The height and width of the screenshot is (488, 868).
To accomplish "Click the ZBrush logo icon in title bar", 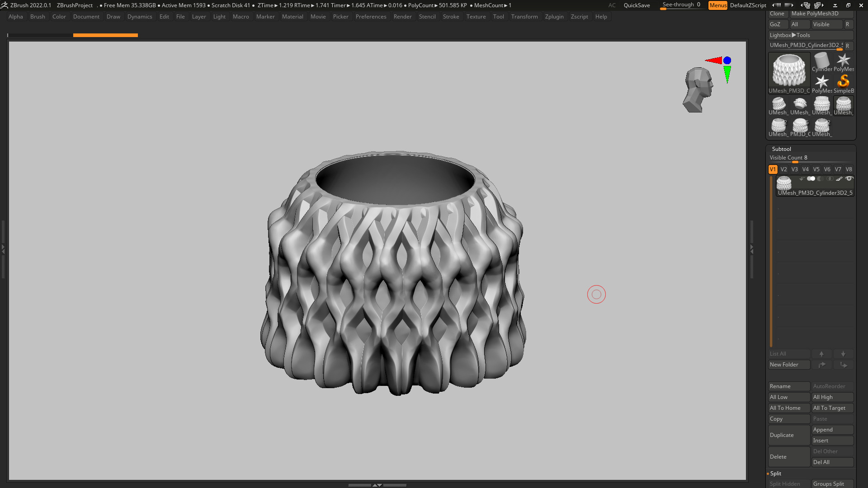I will [x=4, y=5].
